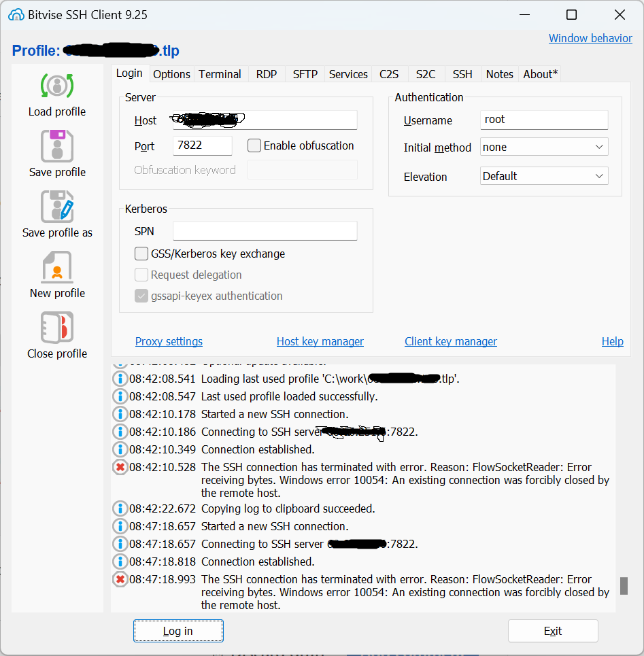Open the Host key manager link
This screenshot has width=644, height=656.
[x=320, y=341]
